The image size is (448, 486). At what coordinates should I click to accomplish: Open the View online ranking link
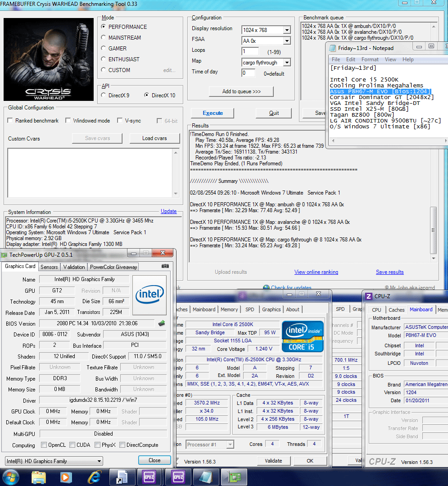(x=316, y=272)
